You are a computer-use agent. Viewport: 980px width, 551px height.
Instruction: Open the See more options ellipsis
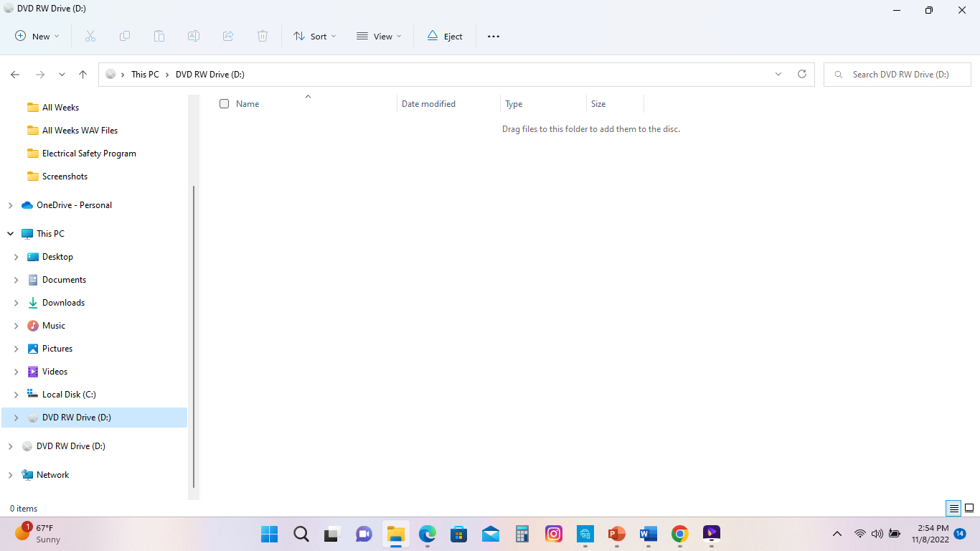point(494,37)
